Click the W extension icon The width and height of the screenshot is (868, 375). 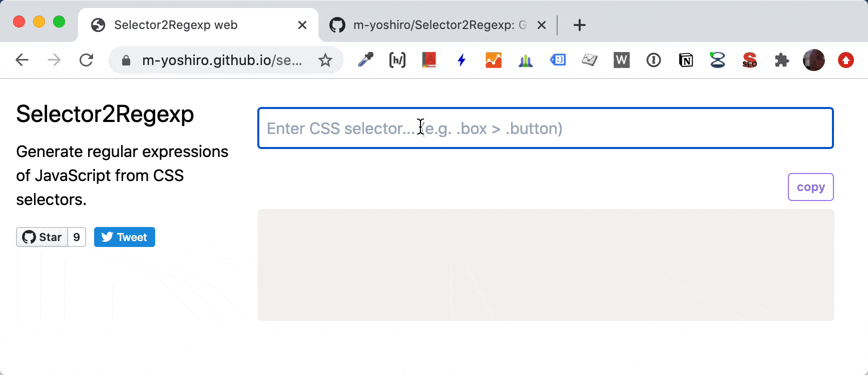tap(622, 60)
